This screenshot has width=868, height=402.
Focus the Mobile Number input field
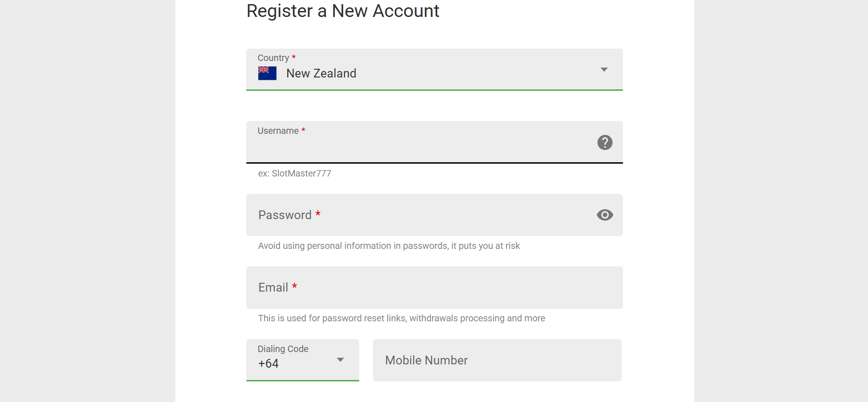(497, 360)
